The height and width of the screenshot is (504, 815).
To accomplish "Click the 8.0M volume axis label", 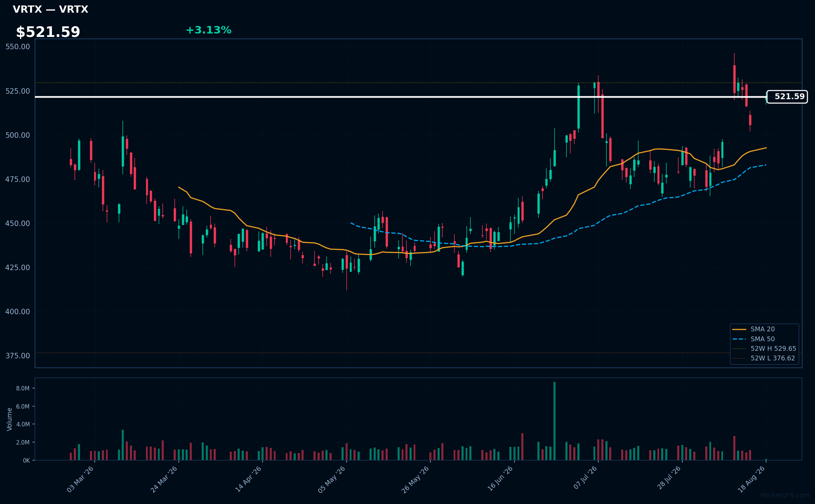I will [23, 388].
